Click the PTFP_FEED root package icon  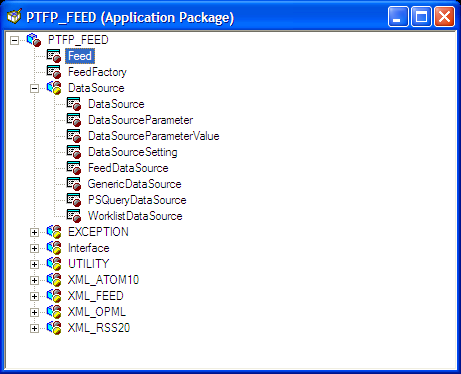pyautogui.click(x=34, y=40)
